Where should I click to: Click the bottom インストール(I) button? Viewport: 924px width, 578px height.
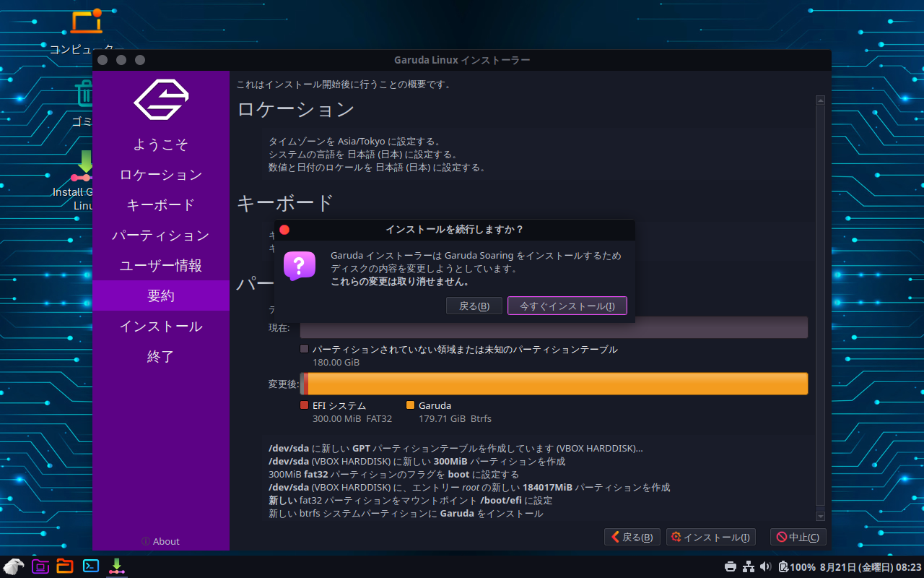[711, 537]
